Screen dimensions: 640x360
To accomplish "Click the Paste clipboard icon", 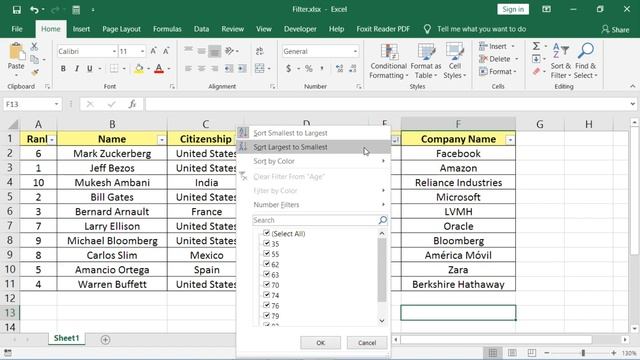I will click(x=16, y=52).
